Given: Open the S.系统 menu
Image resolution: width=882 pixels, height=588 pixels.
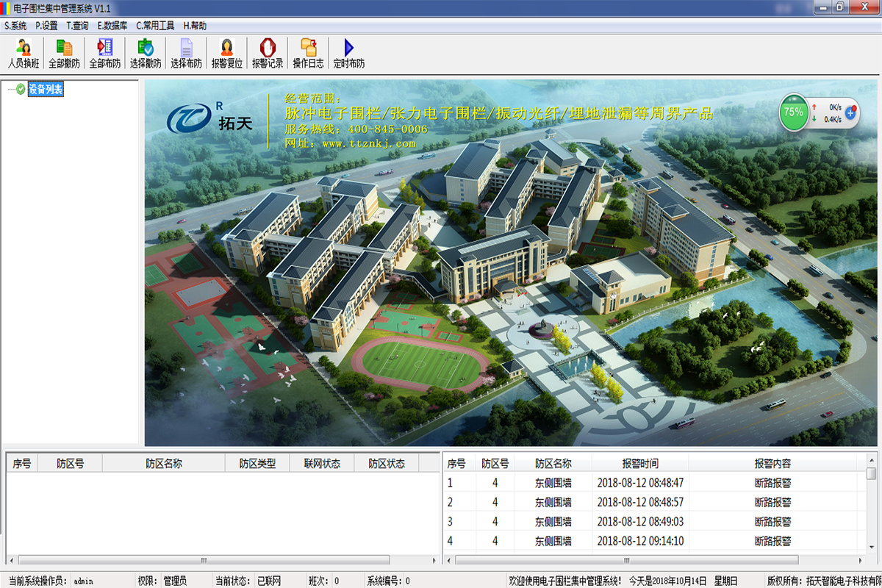Looking at the screenshot, I should pos(15,26).
